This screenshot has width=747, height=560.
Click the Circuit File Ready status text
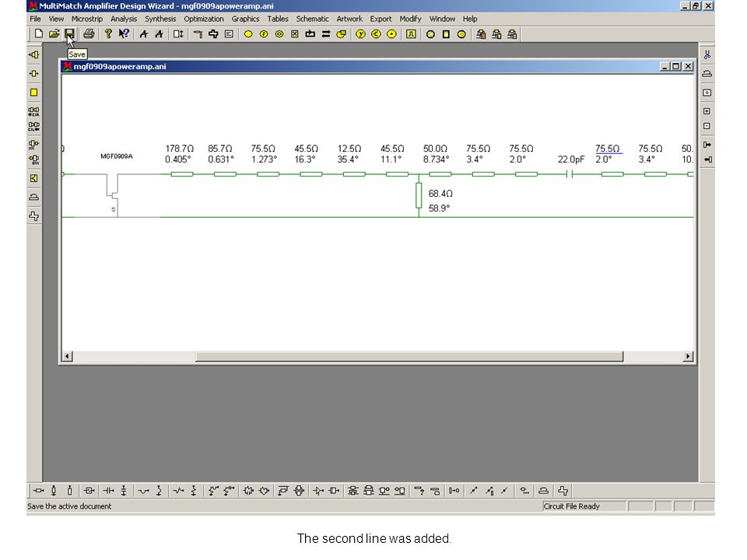pos(572,506)
